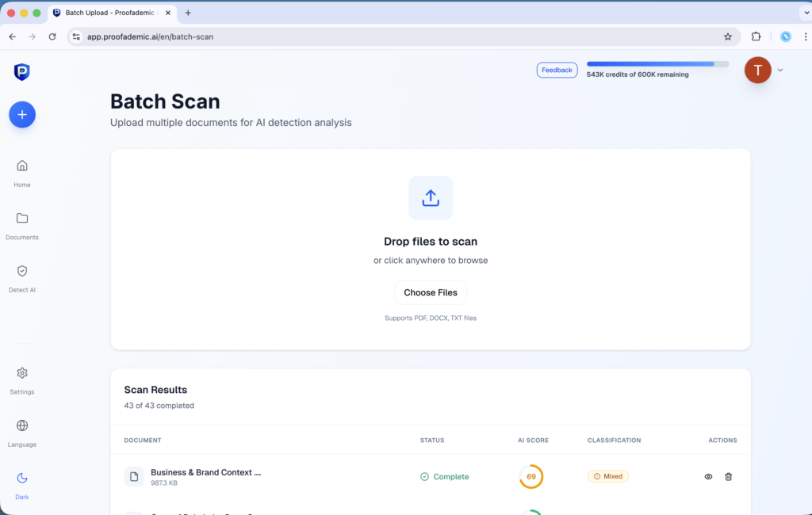The image size is (812, 515).
Task: Click the Supports PDF, DOCX, TXT files note
Action: (x=431, y=318)
